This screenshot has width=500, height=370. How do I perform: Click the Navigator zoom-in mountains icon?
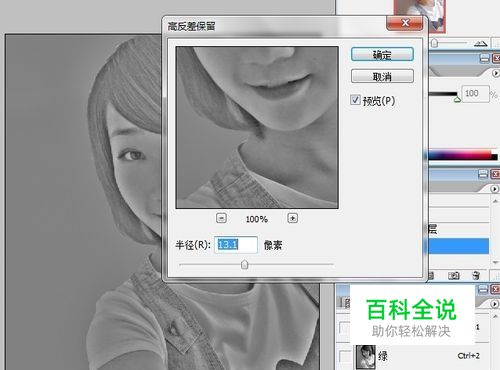481,43
